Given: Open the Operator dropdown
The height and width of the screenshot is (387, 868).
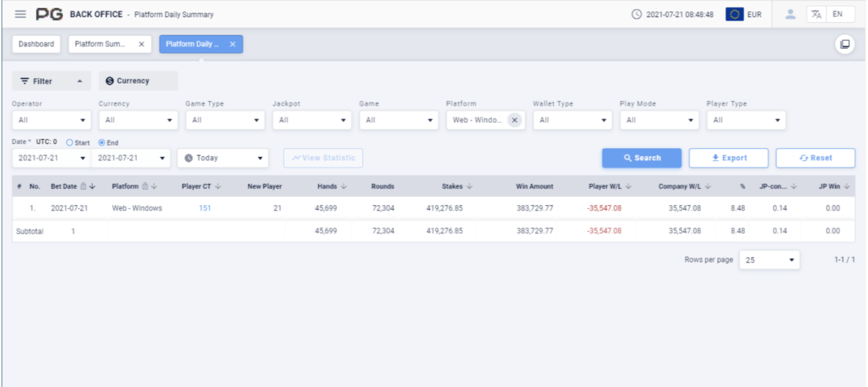Looking at the screenshot, I should pos(52,120).
